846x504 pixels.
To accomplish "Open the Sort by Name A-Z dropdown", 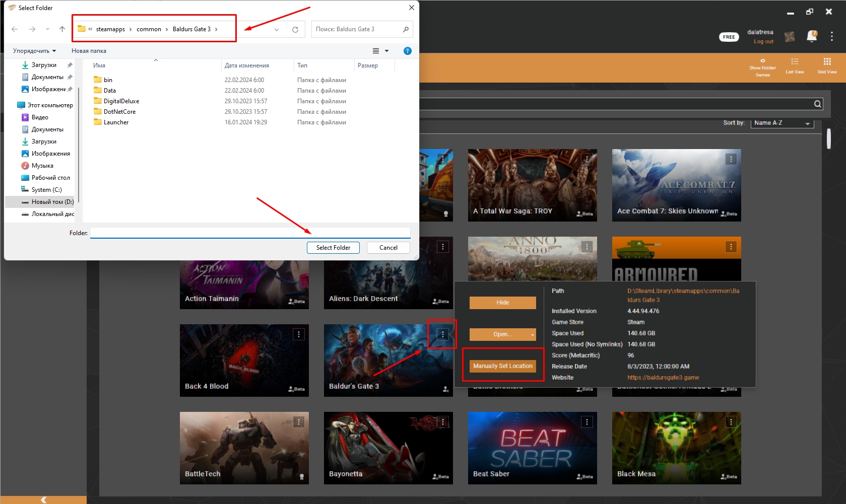I will tap(782, 123).
